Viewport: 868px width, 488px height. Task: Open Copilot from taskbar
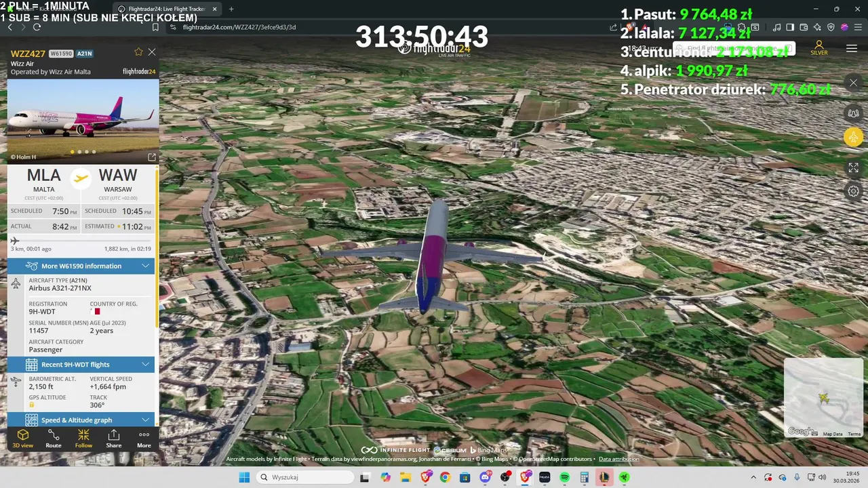pos(385,477)
